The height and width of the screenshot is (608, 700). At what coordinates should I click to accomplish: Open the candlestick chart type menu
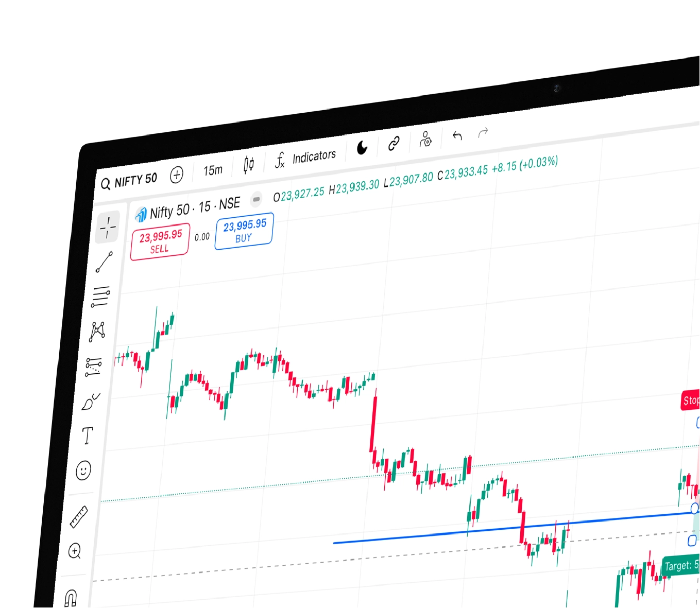[x=249, y=164]
